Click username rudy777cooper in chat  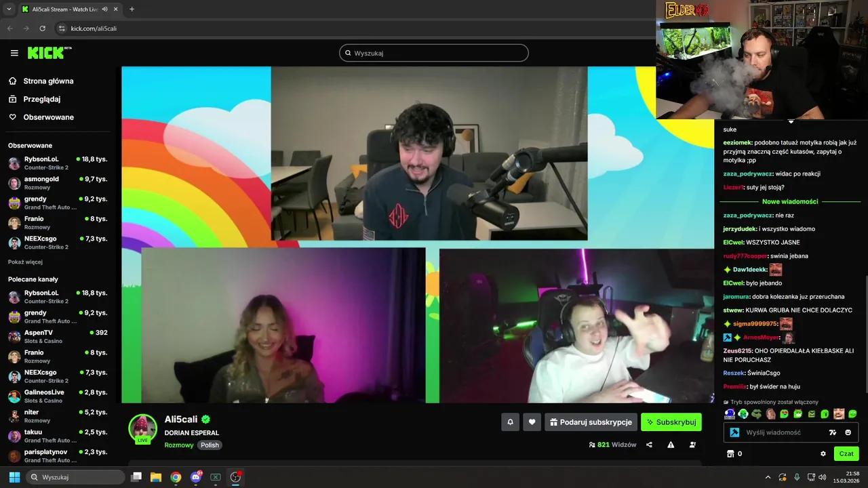745,256
